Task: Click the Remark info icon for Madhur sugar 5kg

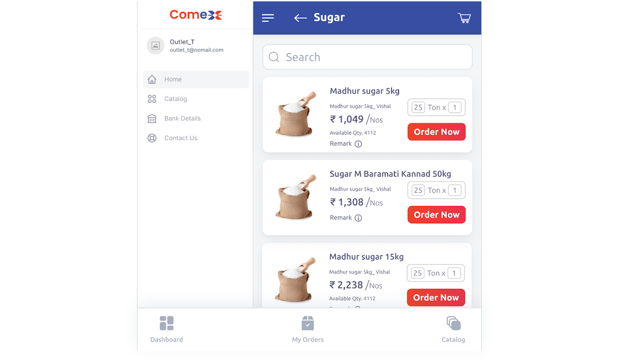Action: coord(358,144)
